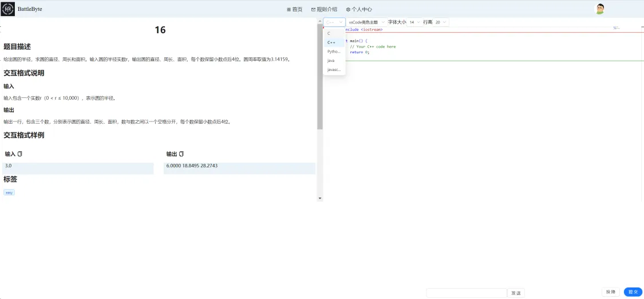
Task: Pick Python option in language list
Action: 334,52
